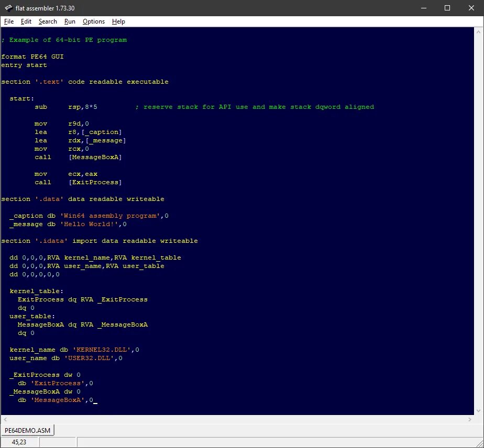
Task: Click the vertical scrollbar down arrow
Action: (478, 411)
